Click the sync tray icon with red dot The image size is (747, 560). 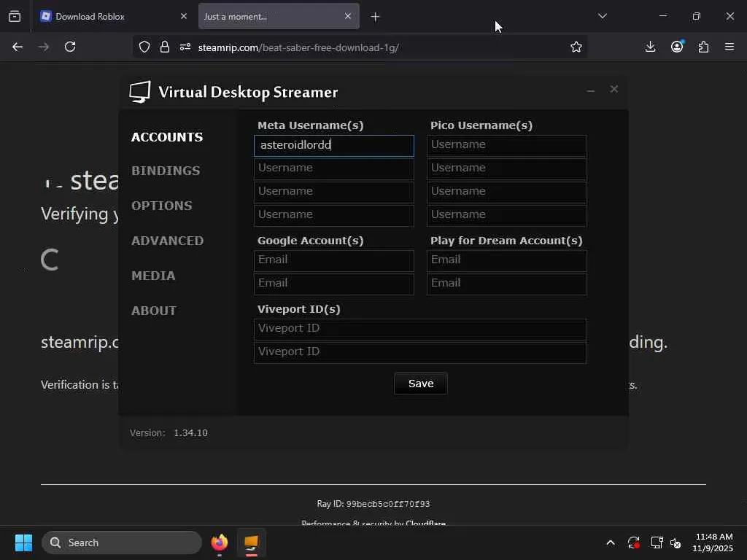tap(634, 542)
